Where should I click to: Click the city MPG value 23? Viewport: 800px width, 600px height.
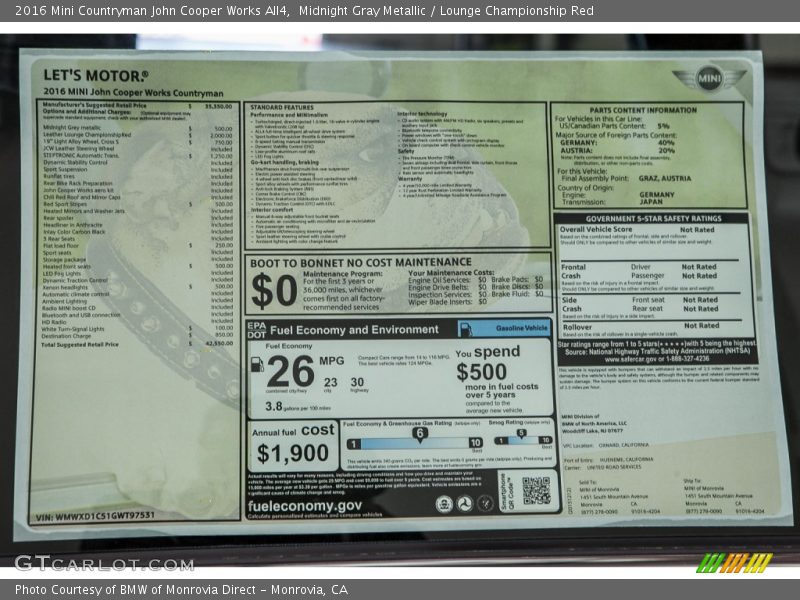pyautogui.click(x=330, y=382)
